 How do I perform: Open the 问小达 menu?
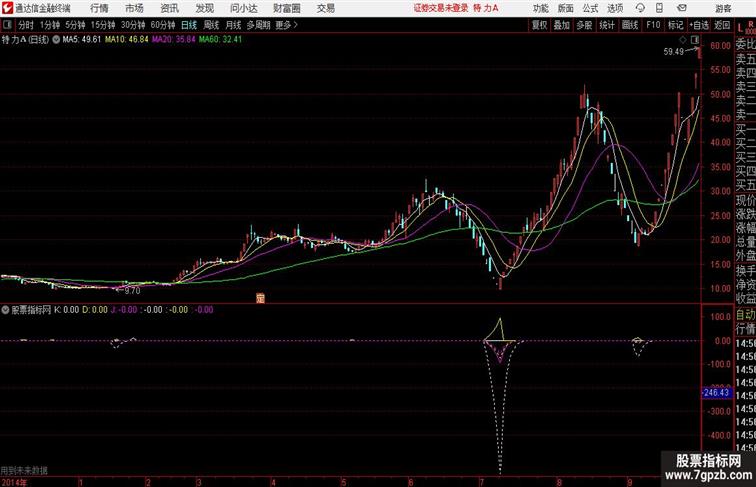[x=244, y=8]
